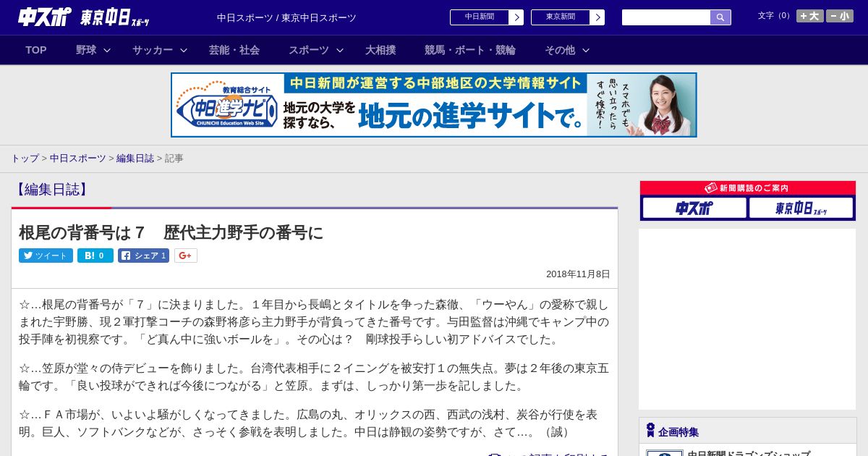868x456 pixels.
Task: Go to TOP in navigation bar
Action: [36, 50]
